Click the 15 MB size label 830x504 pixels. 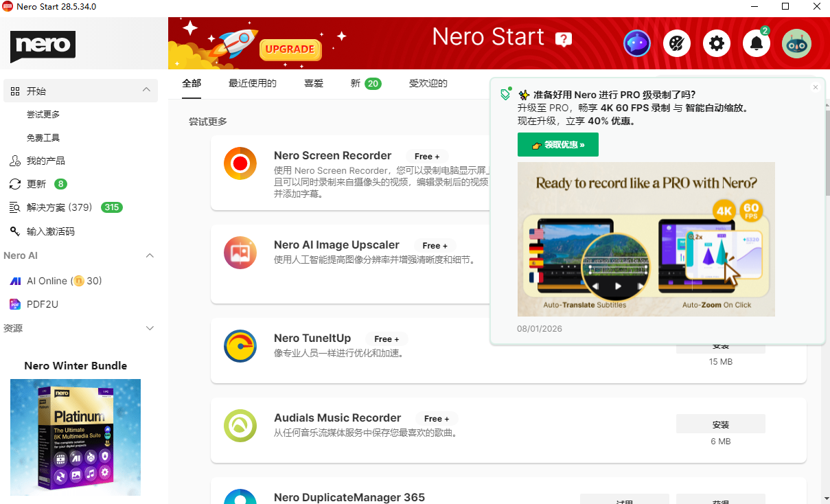[721, 362]
